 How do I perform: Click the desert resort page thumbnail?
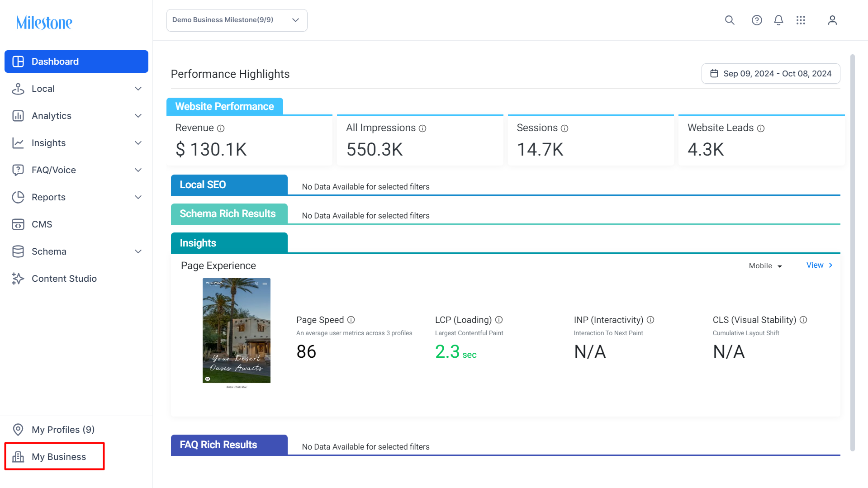(237, 333)
